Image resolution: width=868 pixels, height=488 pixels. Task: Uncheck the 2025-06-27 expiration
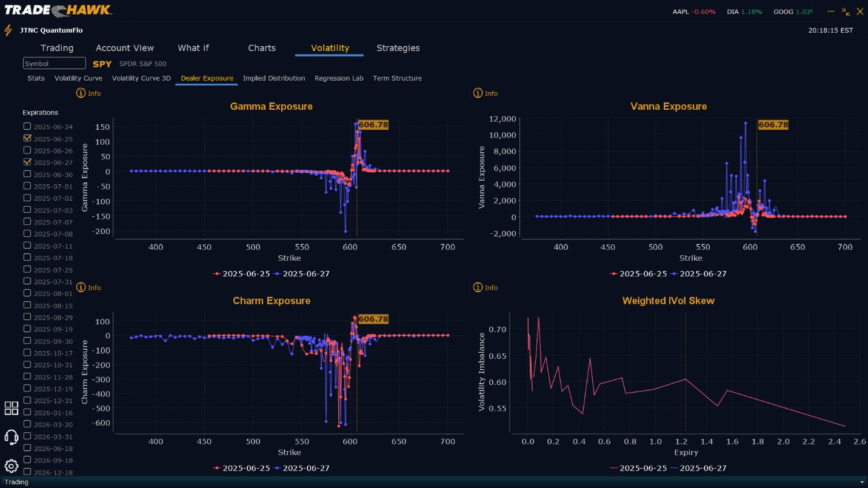click(x=27, y=162)
